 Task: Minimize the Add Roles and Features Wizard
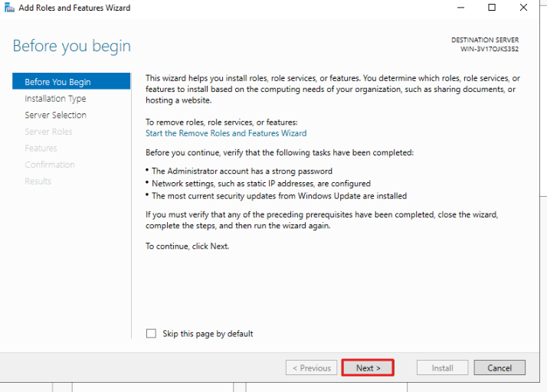coord(460,8)
